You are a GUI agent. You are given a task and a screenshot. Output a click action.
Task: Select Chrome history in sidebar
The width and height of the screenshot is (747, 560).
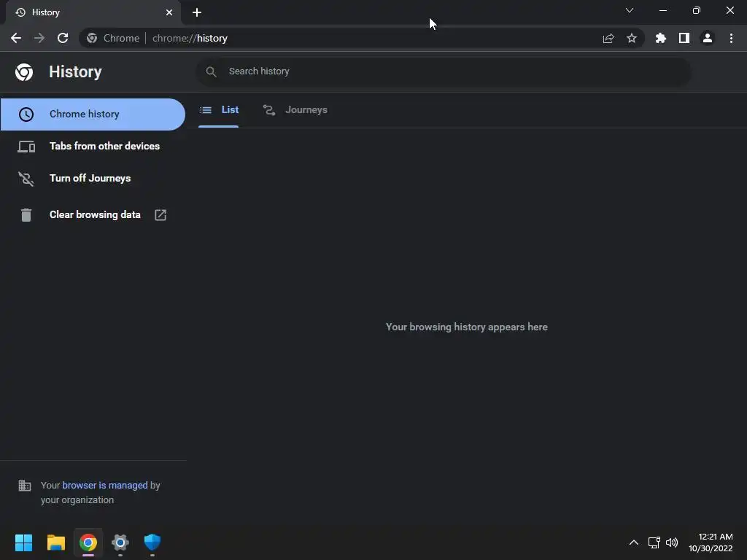(x=93, y=114)
